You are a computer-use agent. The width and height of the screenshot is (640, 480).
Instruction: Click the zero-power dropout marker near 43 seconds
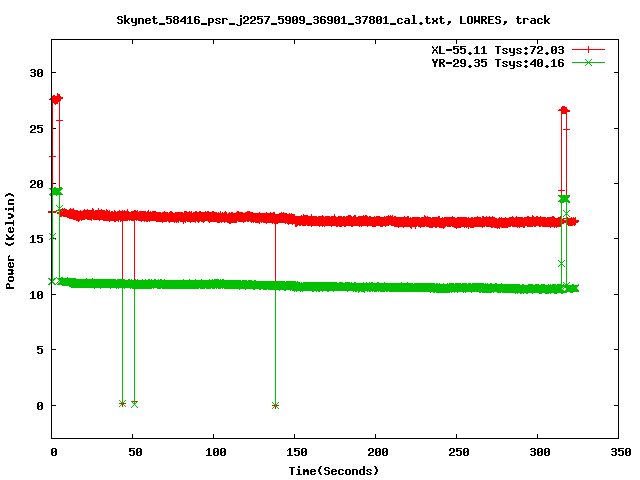(x=122, y=404)
